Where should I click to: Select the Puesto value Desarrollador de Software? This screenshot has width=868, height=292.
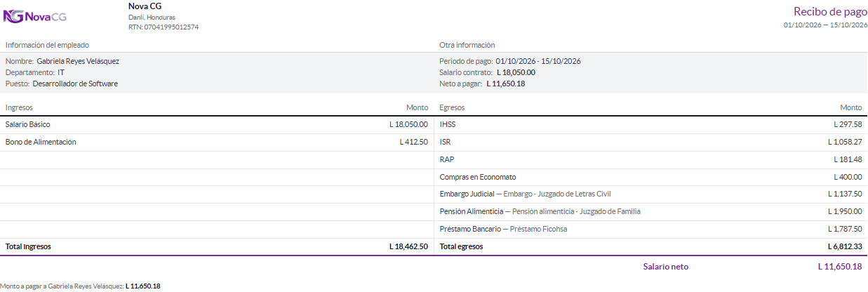(x=75, y=84)
